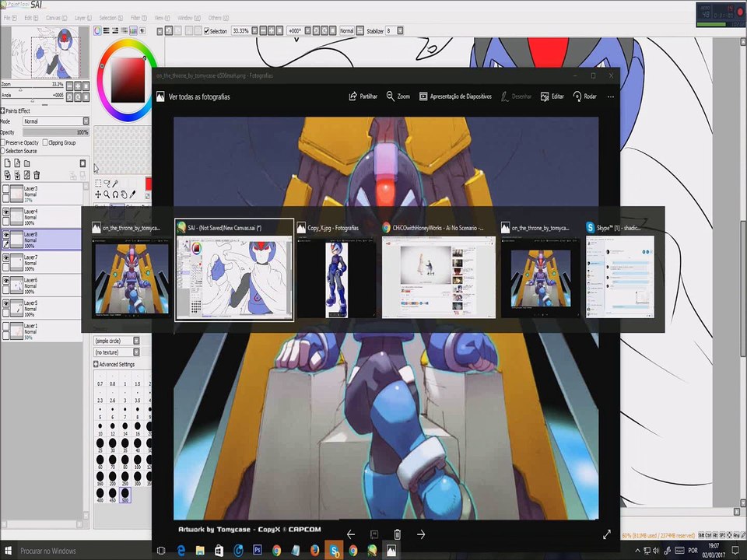Toggle Selection Source option
This screenshot has width=747, height=560.
tap(3, 151)
